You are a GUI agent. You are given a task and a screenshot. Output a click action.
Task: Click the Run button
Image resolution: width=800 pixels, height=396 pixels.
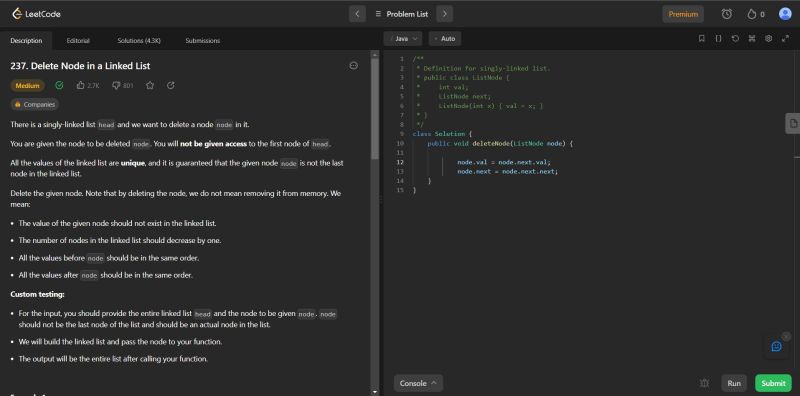(734, 383)
